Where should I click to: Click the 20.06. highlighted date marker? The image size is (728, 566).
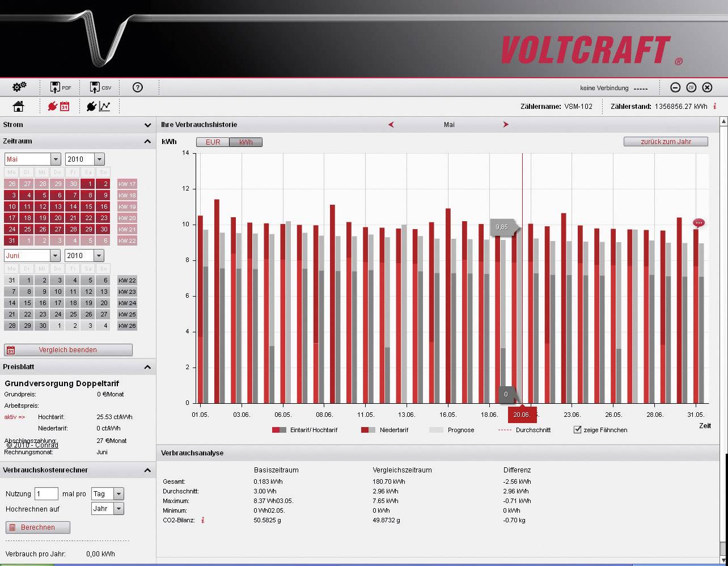(522, 415)
